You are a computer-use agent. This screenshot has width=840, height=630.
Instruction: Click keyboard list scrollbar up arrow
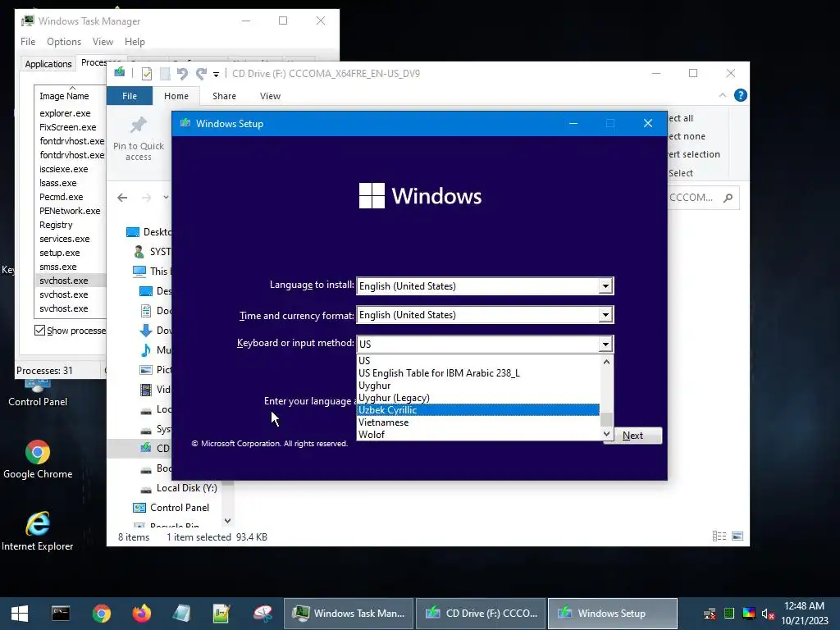606,362
